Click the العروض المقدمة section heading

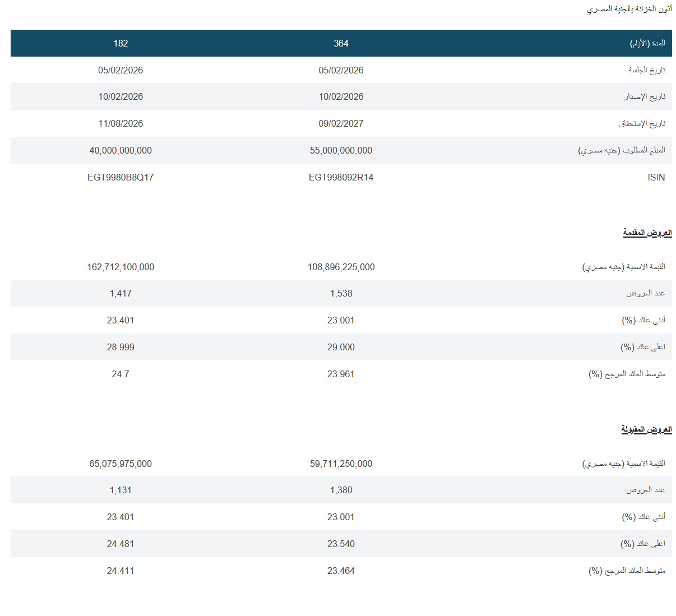(647, 233)
